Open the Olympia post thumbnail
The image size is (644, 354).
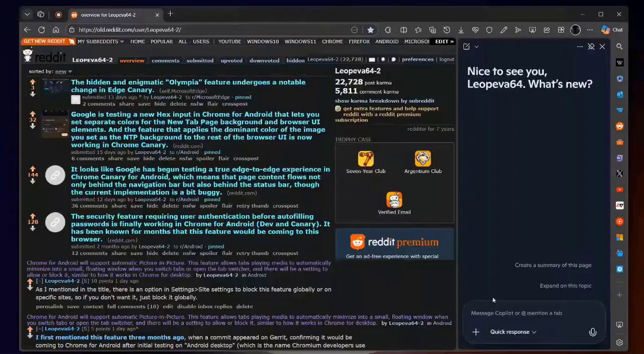[55, 86]
